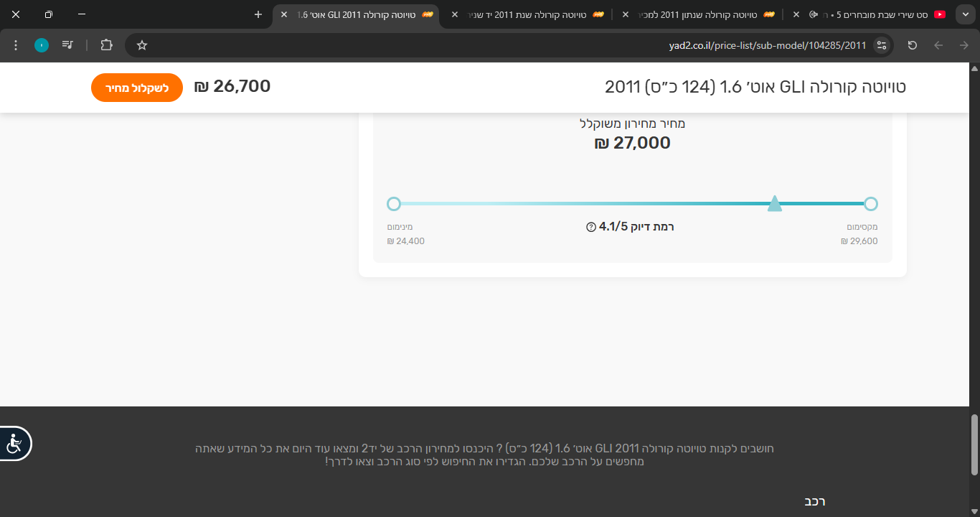Click the ₪ 29,600 maximum value
Viewport: 980px width, 517px height.
point(859,241)
